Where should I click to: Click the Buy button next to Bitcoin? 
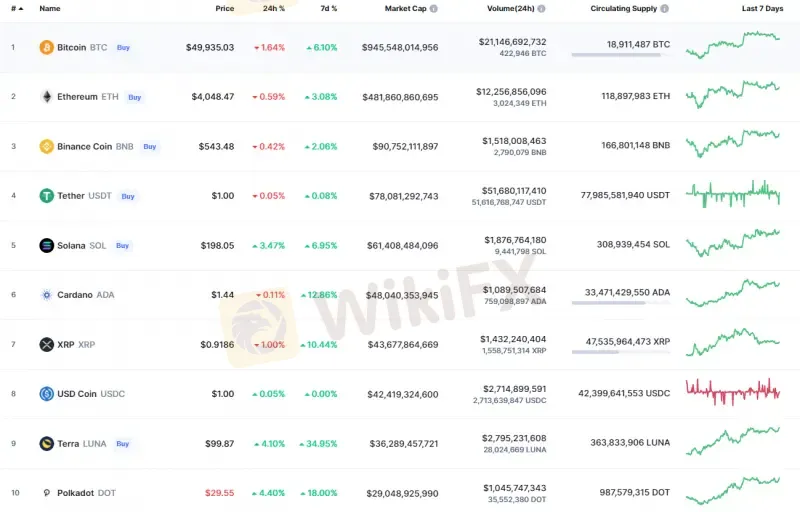click(123, 47)
